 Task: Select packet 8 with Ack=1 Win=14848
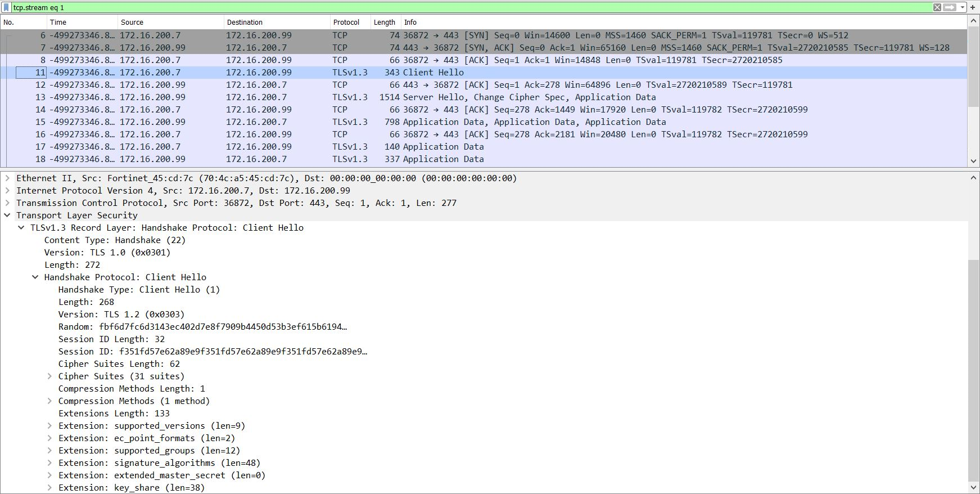[484, 60]
